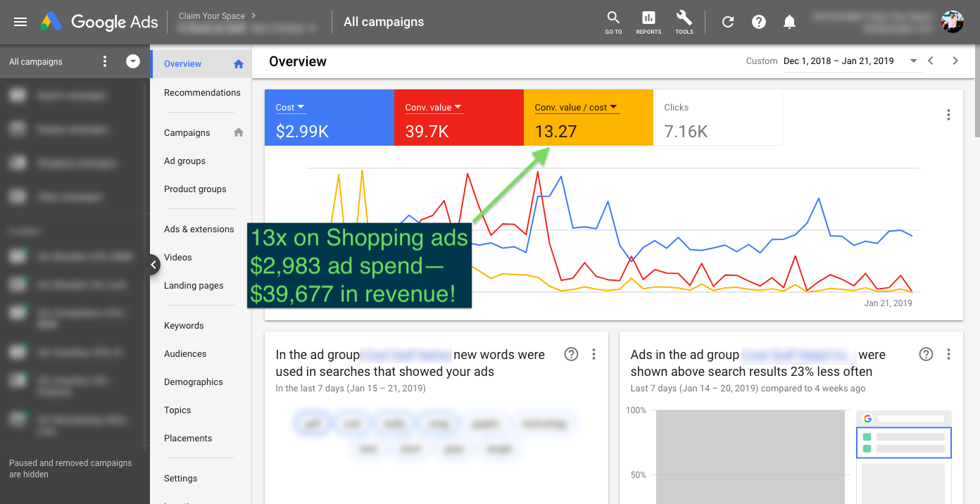Open the overview chart three-dot menu

[948, 115]
